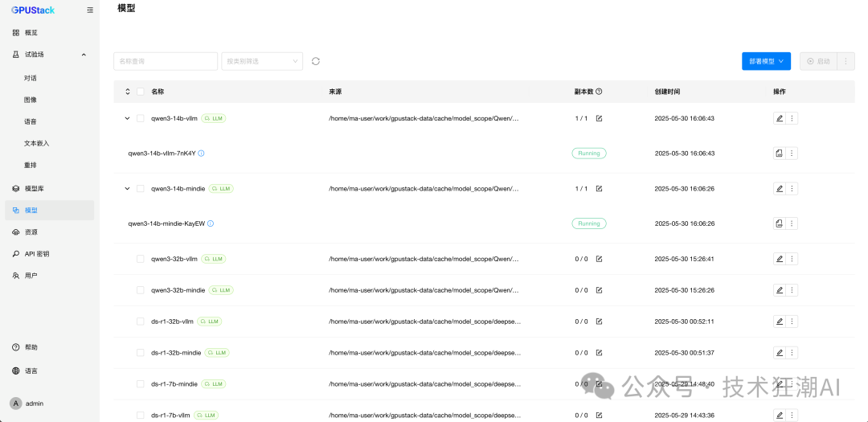Open more options next to 启动 button
Image resolution: width=868 pixels, height=422 pixels.
(845, 61)
